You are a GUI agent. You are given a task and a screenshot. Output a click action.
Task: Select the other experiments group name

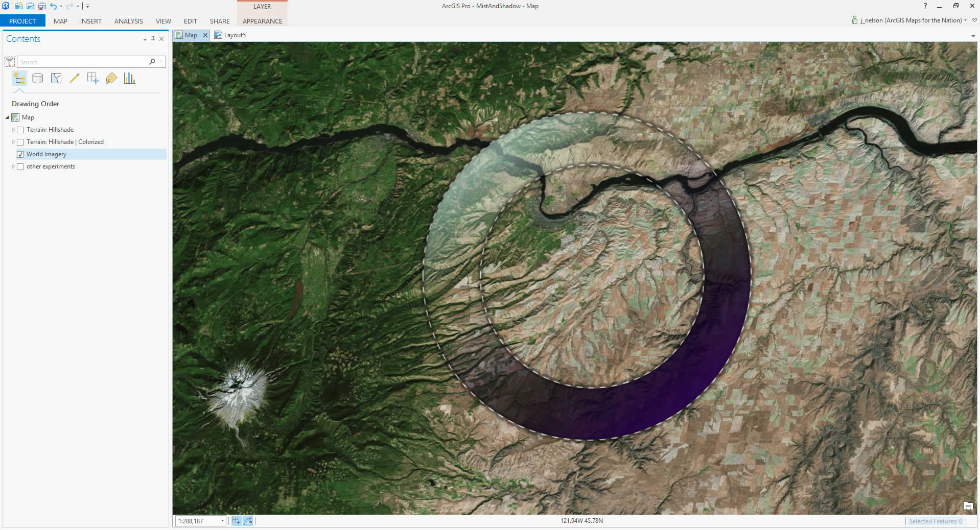click(x=51, y=166)
